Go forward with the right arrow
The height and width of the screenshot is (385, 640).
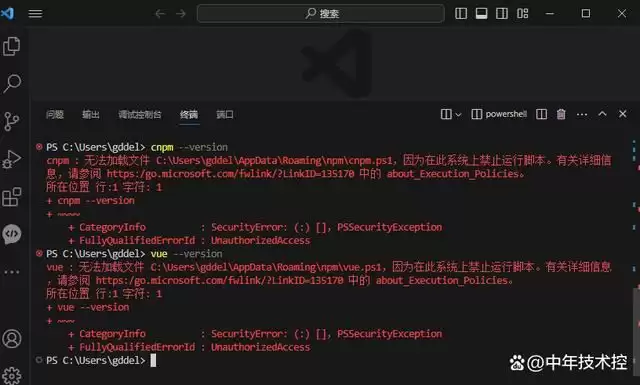tap(180, 13)
